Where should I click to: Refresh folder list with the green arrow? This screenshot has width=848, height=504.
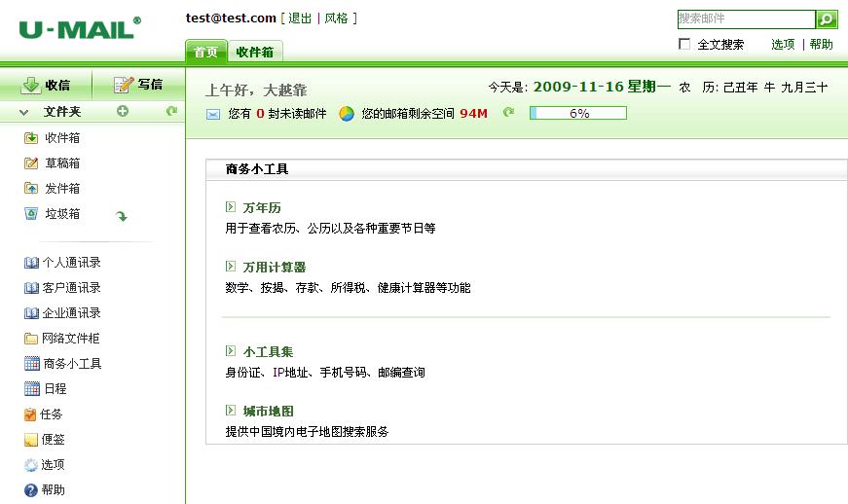pos(172,111)
